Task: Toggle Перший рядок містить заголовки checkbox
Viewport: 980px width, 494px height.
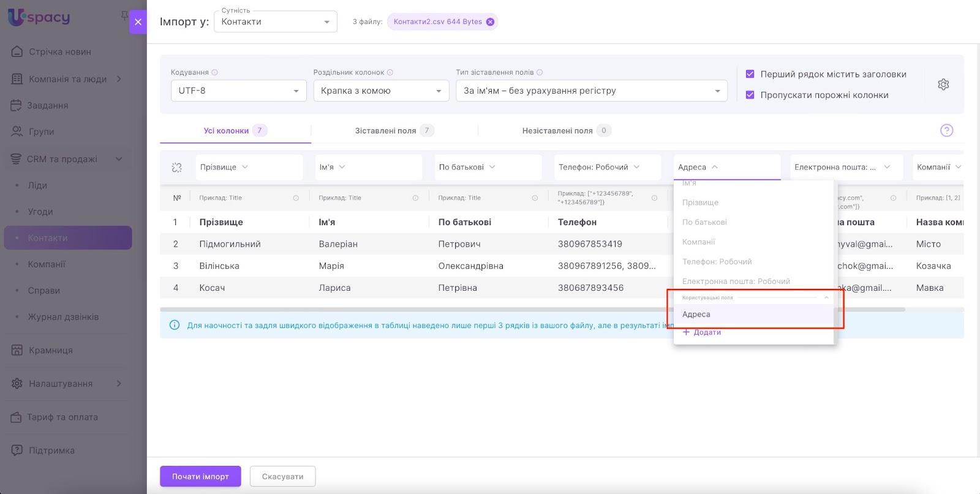Action: tap(750, 74)
